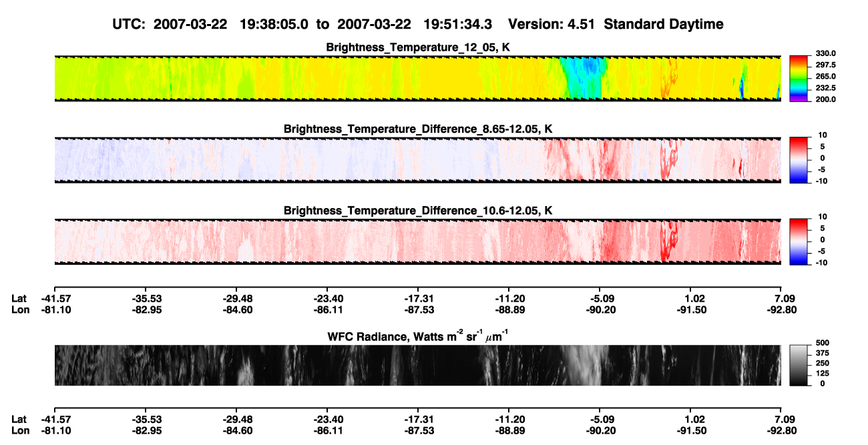Click the 10.6-12.05 difference image strip
The image size is (868, 445).
417,242
